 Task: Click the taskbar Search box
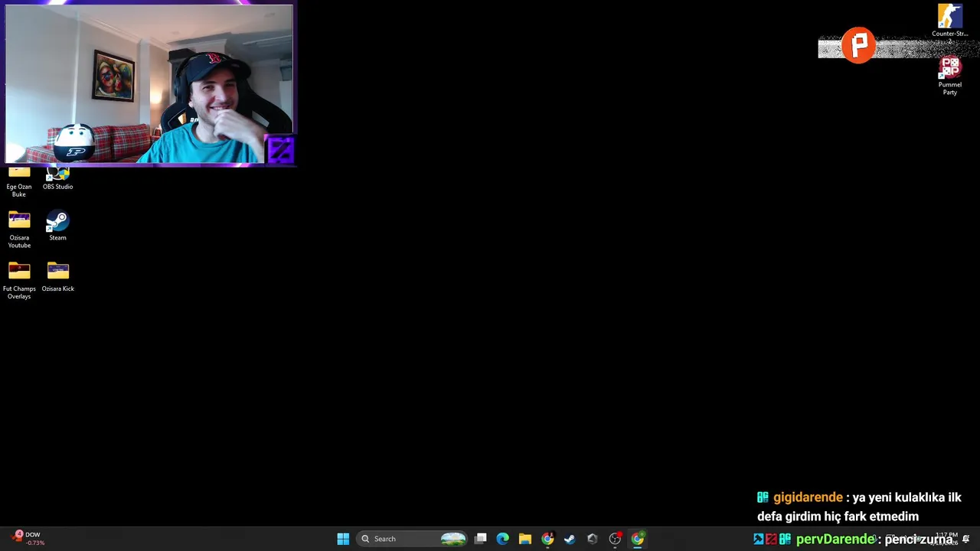tap(413, 539)
